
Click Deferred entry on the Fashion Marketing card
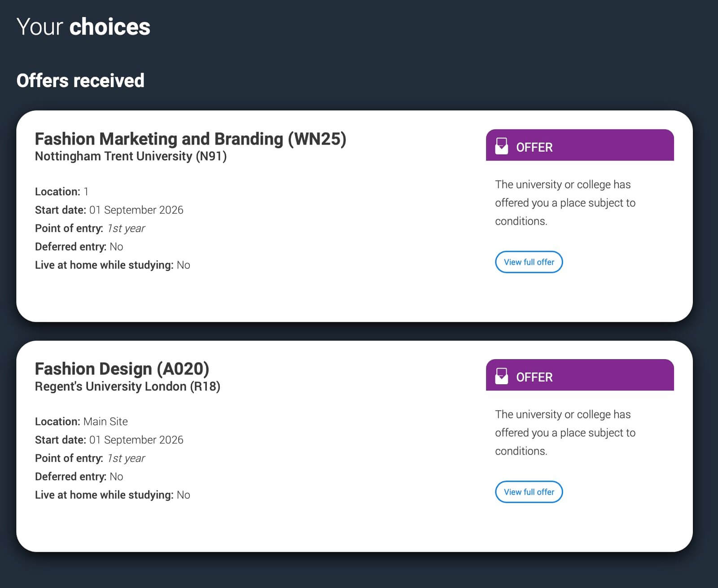click(79, 246)
